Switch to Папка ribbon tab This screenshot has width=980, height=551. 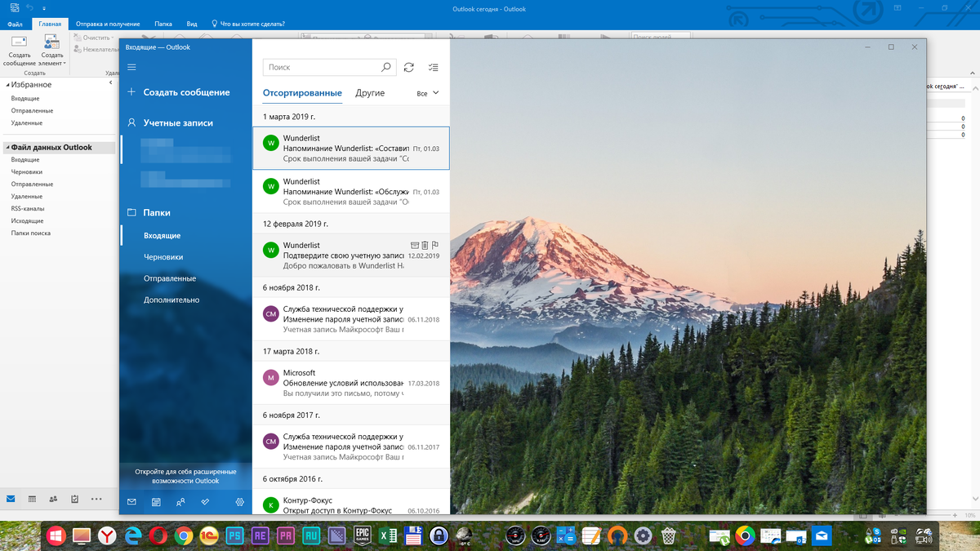tap(163, 24)
